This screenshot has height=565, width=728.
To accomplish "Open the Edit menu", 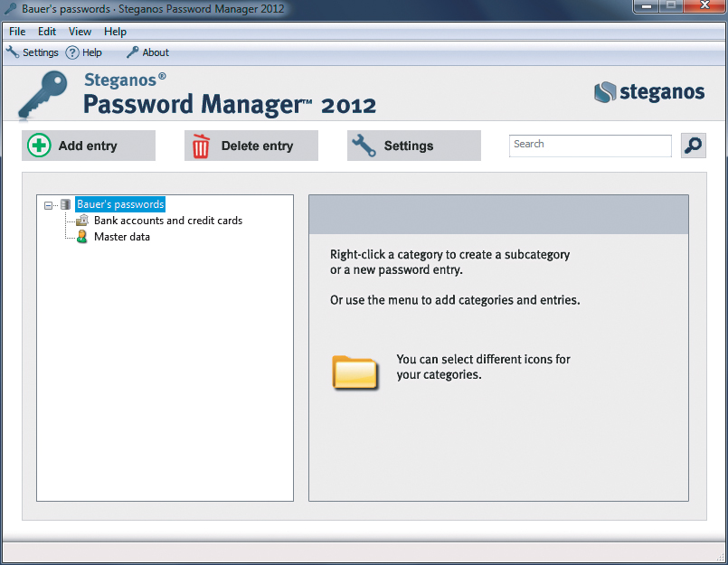I will pyautogui.click(x=47, y=32).
